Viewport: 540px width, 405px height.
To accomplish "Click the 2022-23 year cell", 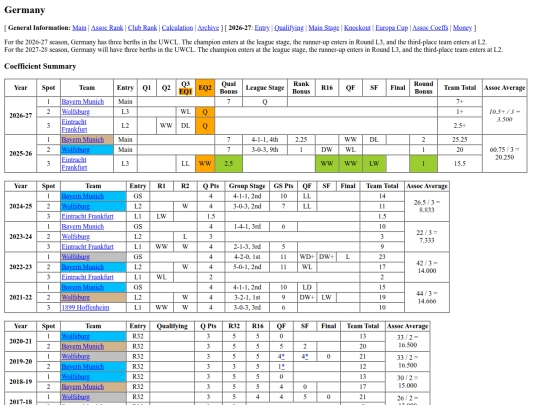I will [x=21, y=267].
